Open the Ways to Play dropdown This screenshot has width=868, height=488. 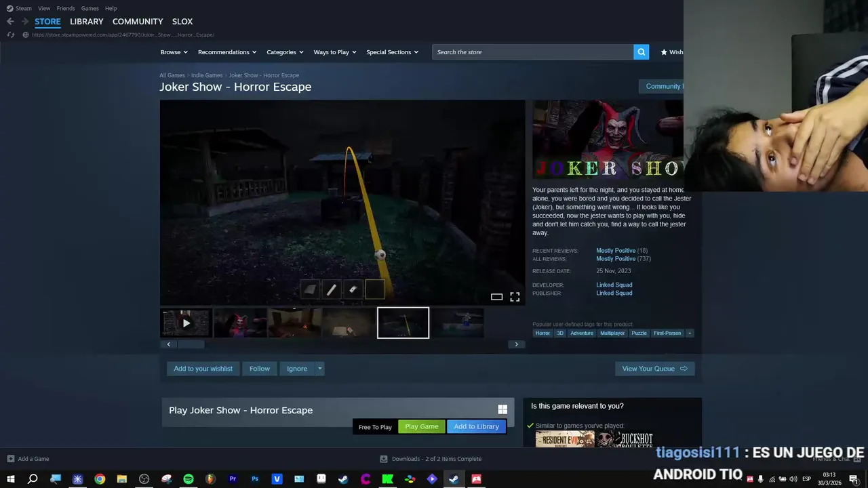(335, 52)
